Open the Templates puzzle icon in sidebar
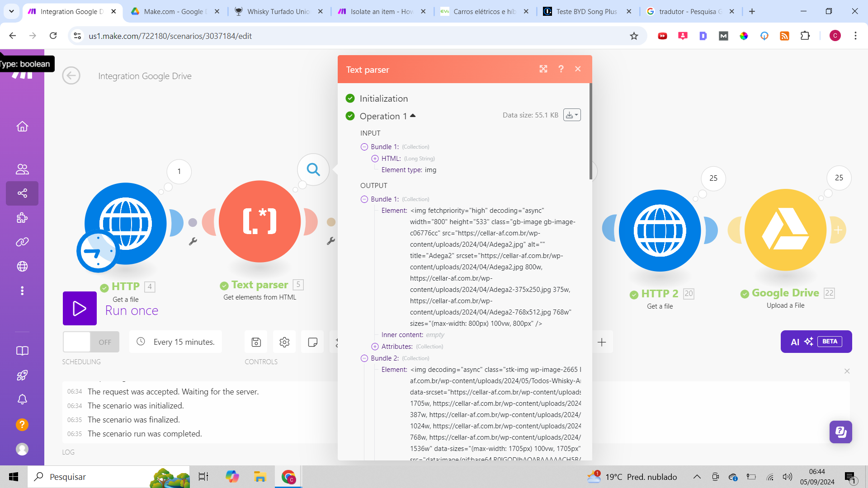The image size is (868, 488). click(x=22, y=218)
